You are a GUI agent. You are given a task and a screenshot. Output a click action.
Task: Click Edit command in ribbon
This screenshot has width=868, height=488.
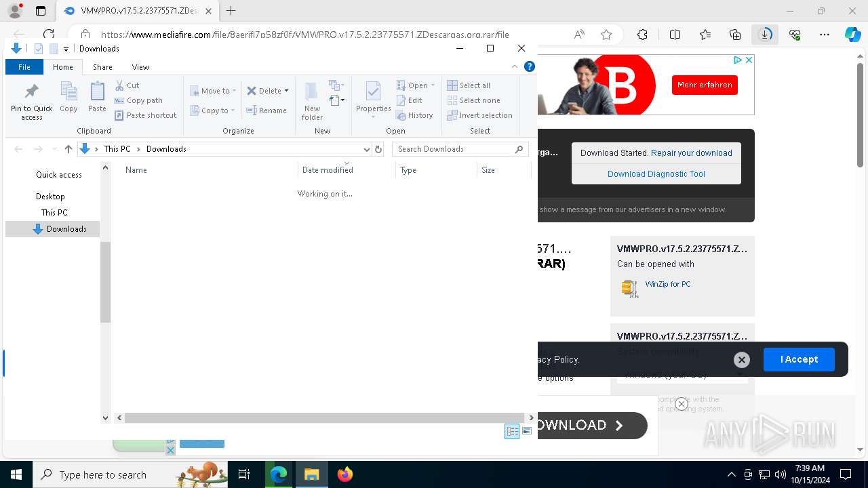tap(410, 100)
